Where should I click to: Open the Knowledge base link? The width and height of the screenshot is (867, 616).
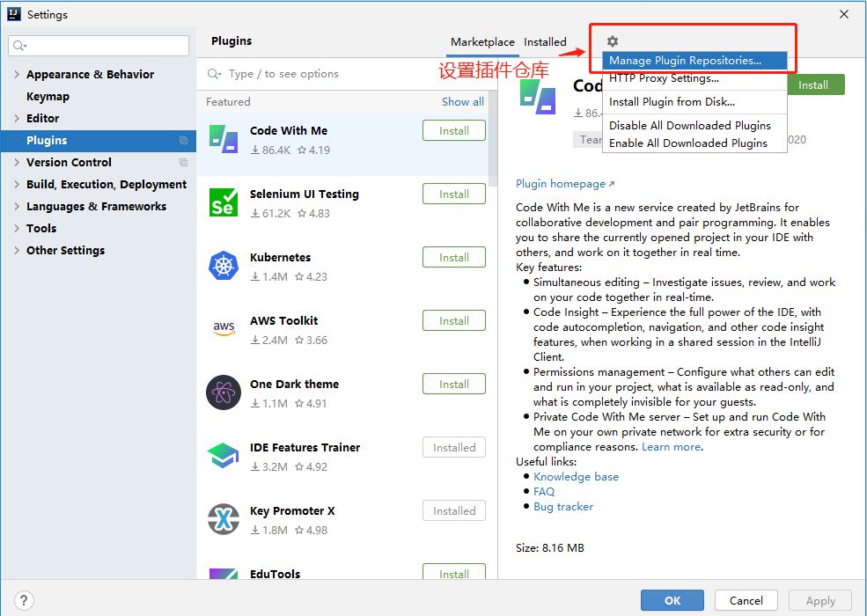click(576, 477)
